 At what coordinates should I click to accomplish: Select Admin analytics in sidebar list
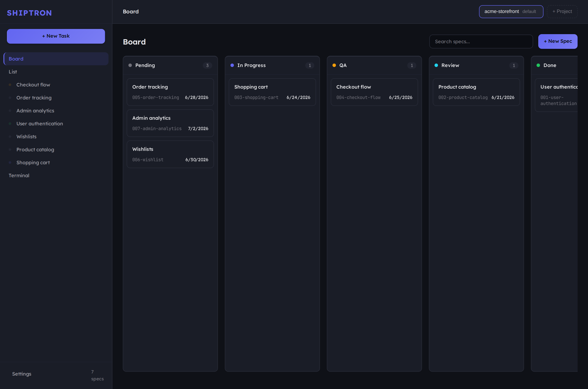pos(56,111)
